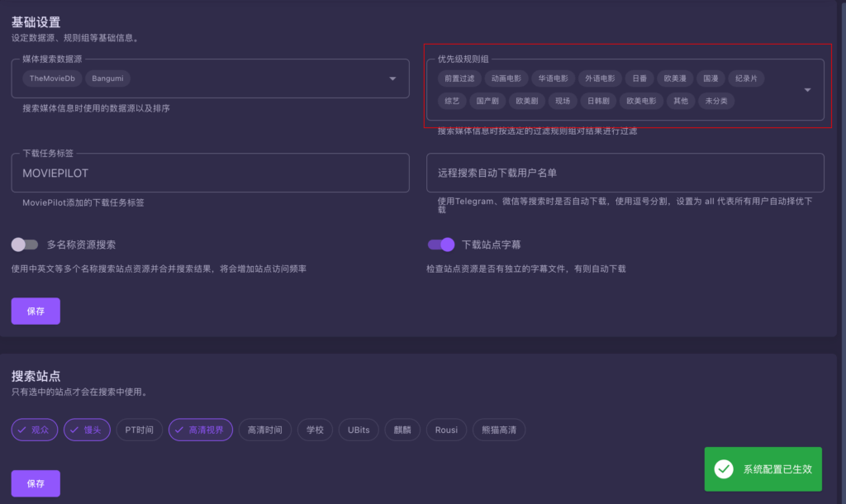
Task: Select the PT时间 site chip
Action: [139, 430]
